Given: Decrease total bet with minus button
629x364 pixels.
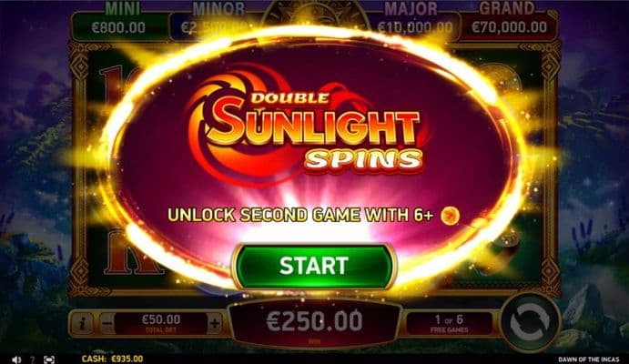Looking at the screenshot, I should (107, 323).
